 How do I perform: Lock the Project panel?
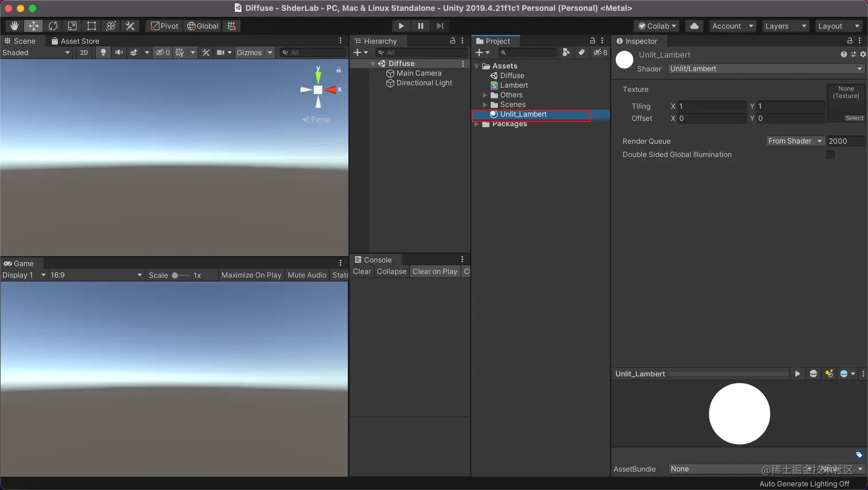(592, 41)
